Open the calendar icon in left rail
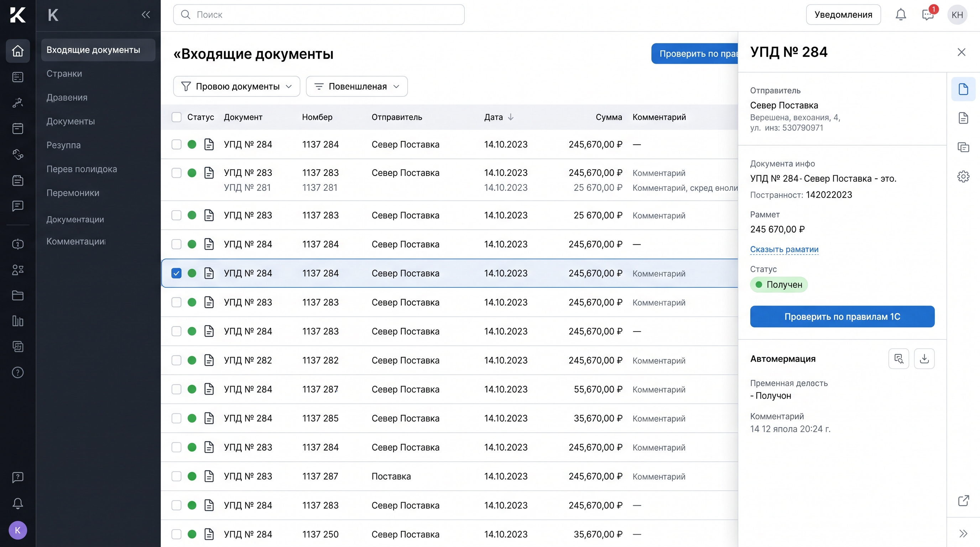The width and height of the screenshot is (980, 547). point(18,129)
